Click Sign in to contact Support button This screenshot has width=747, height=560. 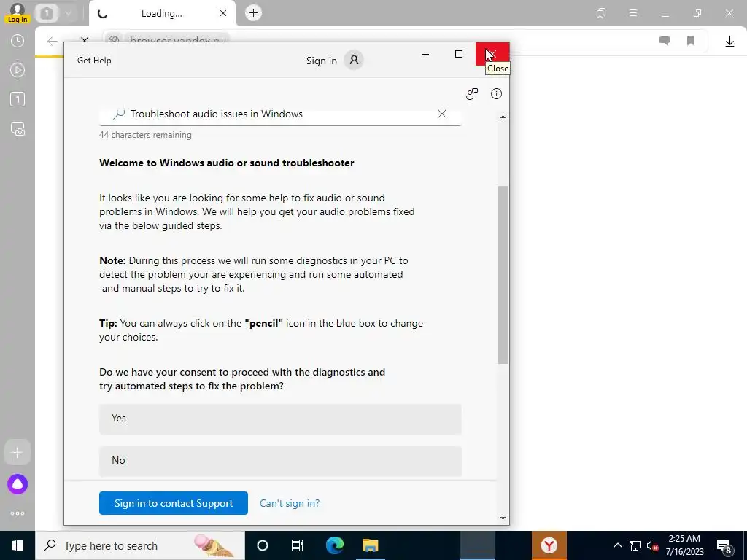point(174,503)
